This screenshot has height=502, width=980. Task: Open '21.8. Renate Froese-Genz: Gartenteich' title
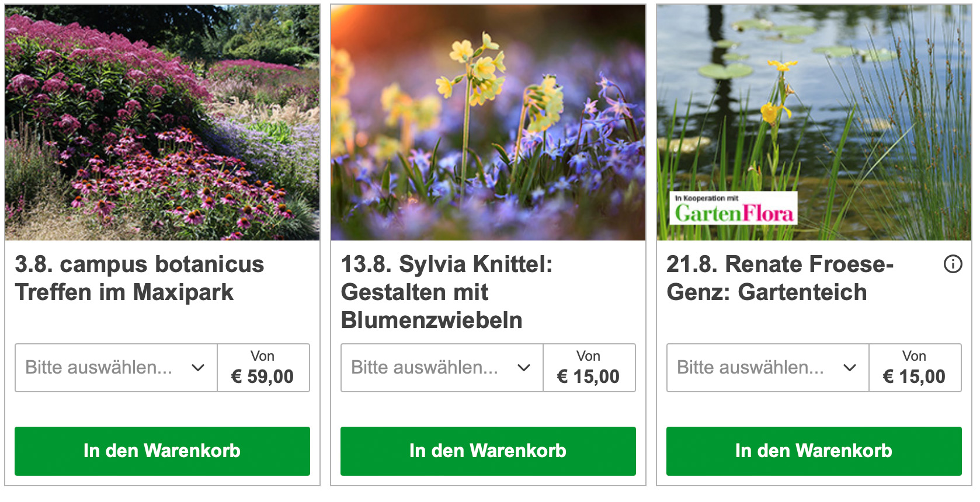(x=779, y=278)
